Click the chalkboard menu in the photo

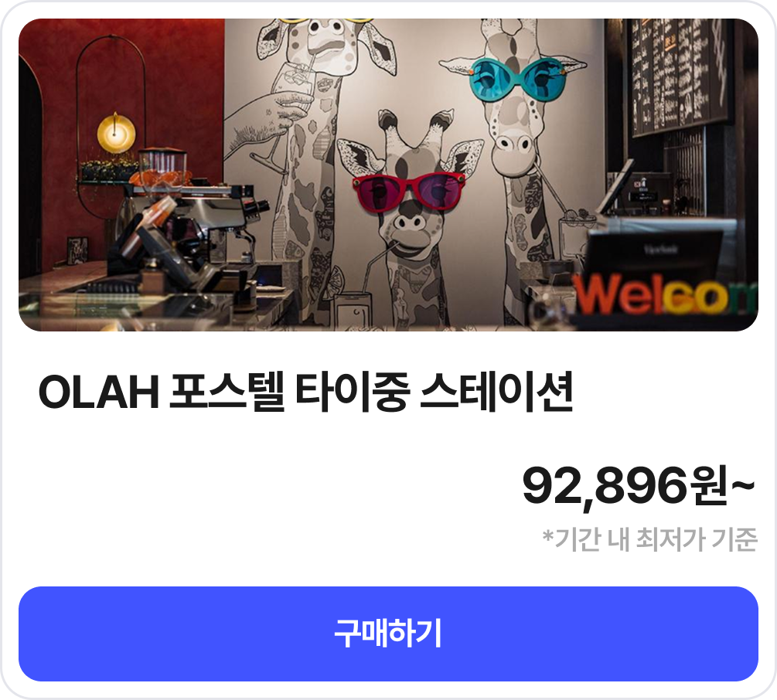pyautogui.click(x=679, y=74)
